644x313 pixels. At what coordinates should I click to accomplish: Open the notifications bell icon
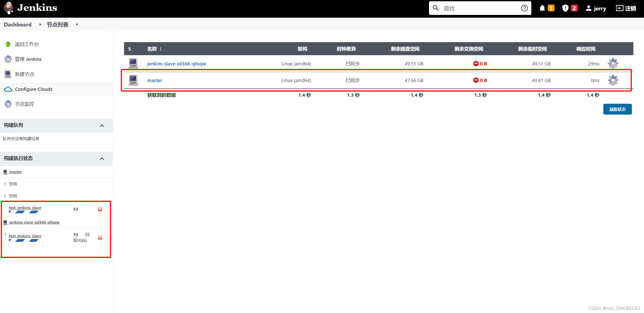[x=542, y=8]
